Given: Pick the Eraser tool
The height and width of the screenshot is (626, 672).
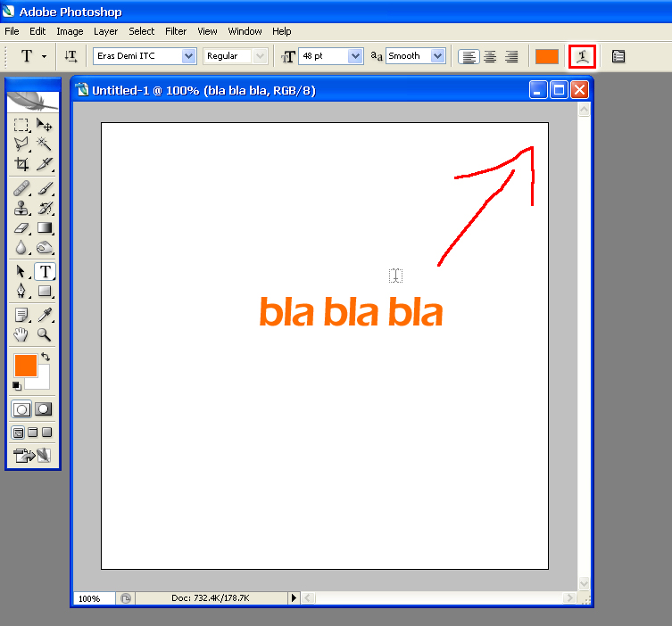Looking at the screenshot, I should coord(21,228).
